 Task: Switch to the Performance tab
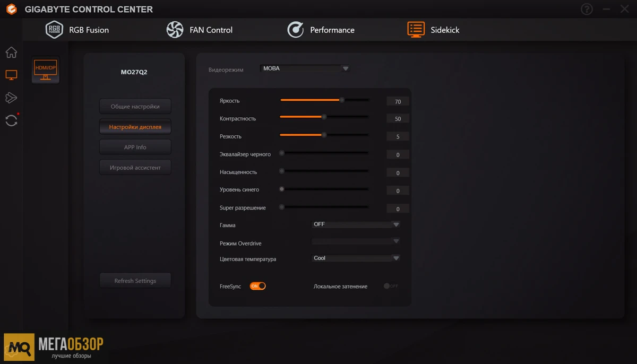pos(321,30)
